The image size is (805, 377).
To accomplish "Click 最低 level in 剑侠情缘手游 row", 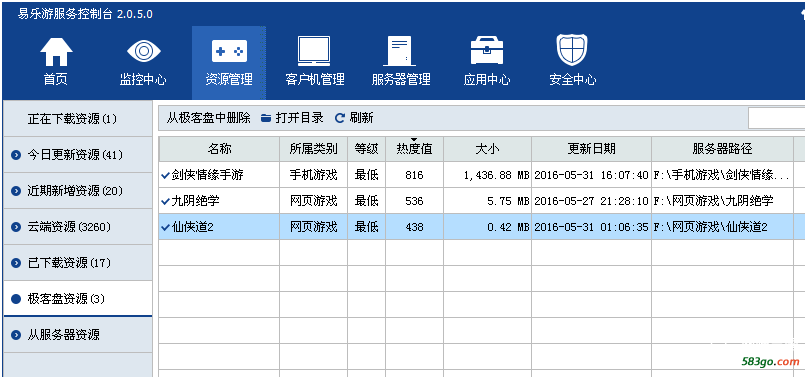I will (367, 175).
